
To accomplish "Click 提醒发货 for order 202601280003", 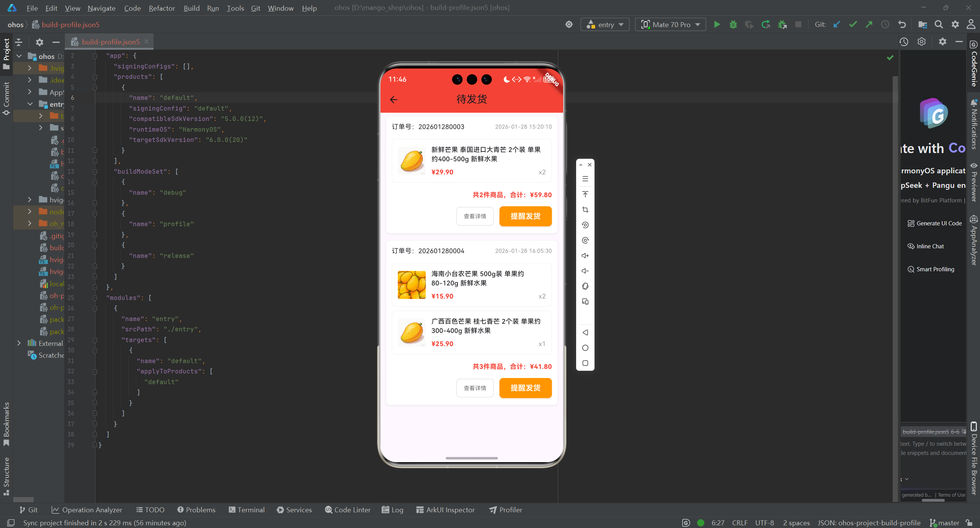I will pyautogui.click(x=525, y=216).
